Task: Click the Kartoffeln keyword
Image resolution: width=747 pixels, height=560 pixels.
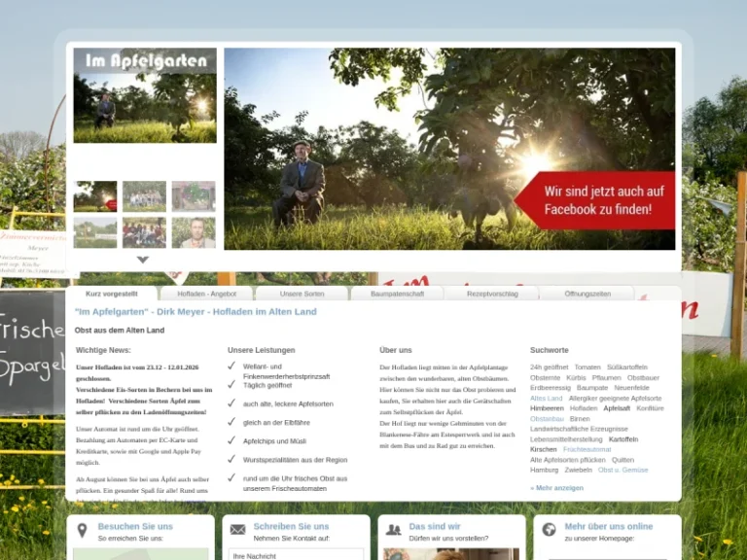Action: click(623, 439)
